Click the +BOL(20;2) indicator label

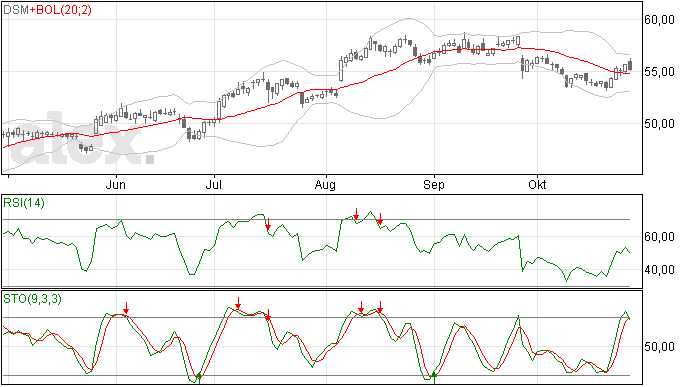(x=60, y=10)
